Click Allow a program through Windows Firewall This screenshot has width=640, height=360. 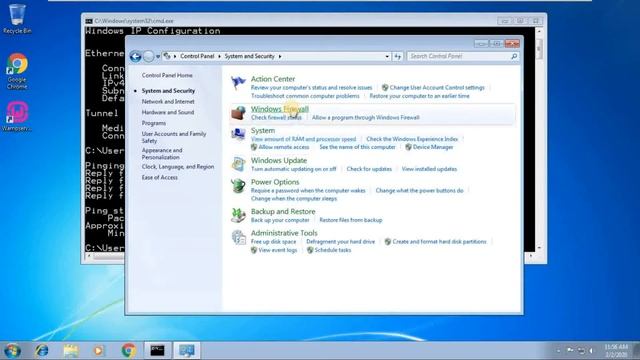coord(365,118)
